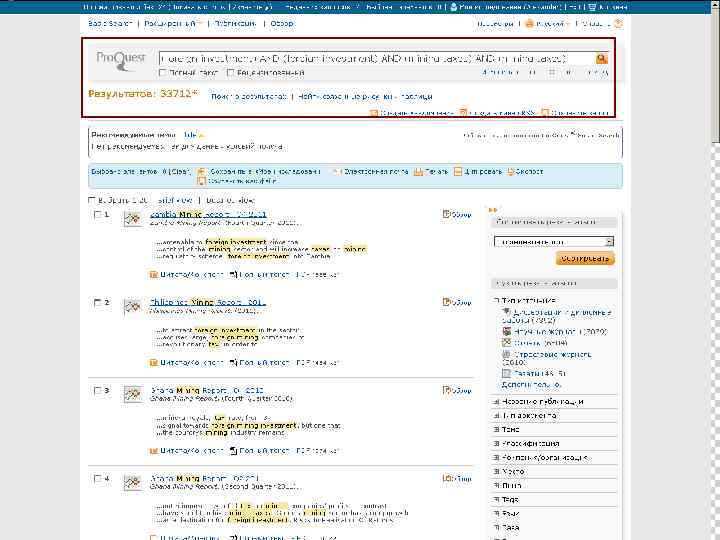Click the ProQuest logo
720x540 pixels.
121,61
